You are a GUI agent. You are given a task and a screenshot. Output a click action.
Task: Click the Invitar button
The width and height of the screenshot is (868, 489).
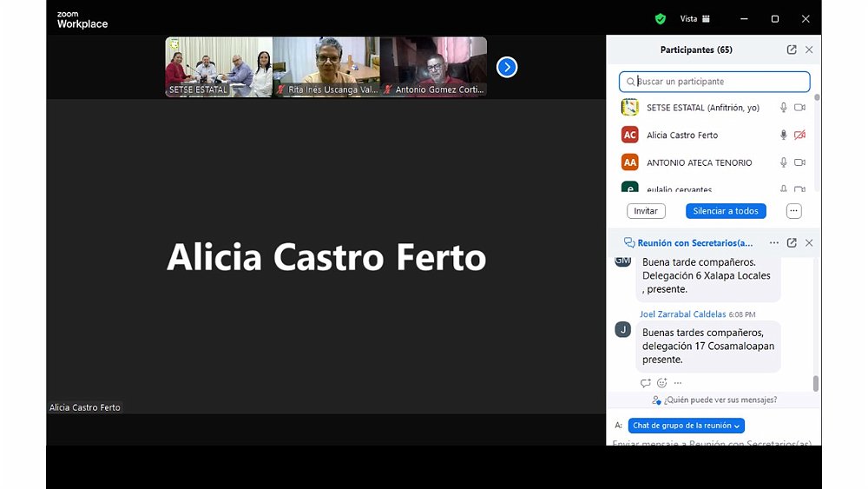tap(646, 211)
